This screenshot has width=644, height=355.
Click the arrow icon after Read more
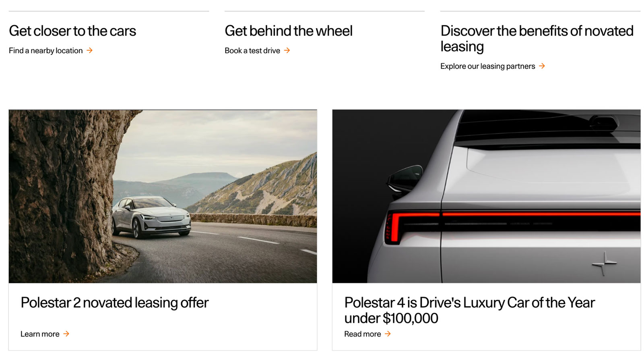[x=388, y=334]
